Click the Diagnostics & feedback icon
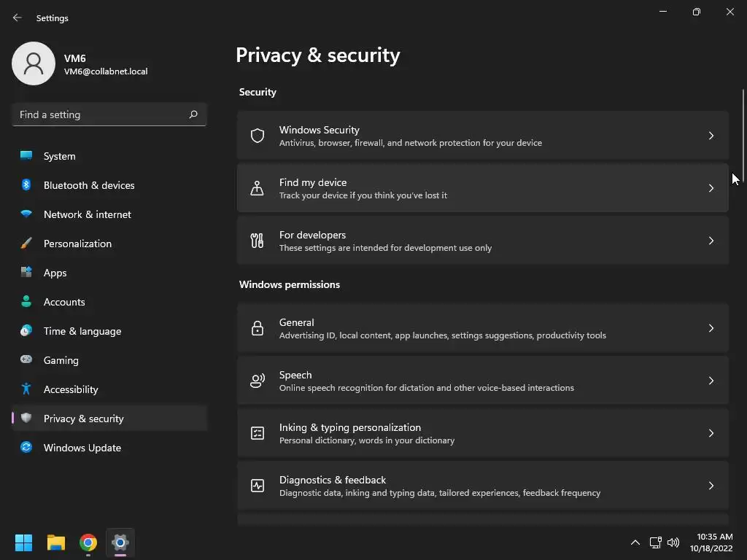747x560 pixels. tap(258, 486)
